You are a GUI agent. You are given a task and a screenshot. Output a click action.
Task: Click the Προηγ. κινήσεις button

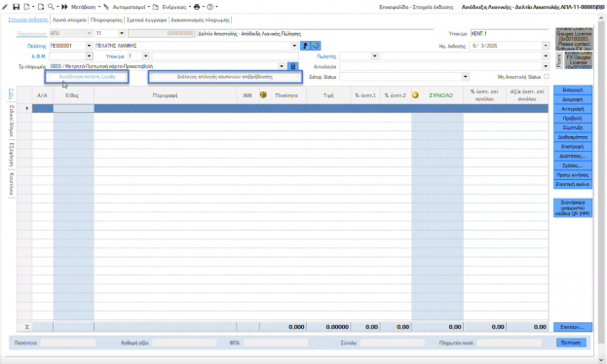click(x=573, y=175)
